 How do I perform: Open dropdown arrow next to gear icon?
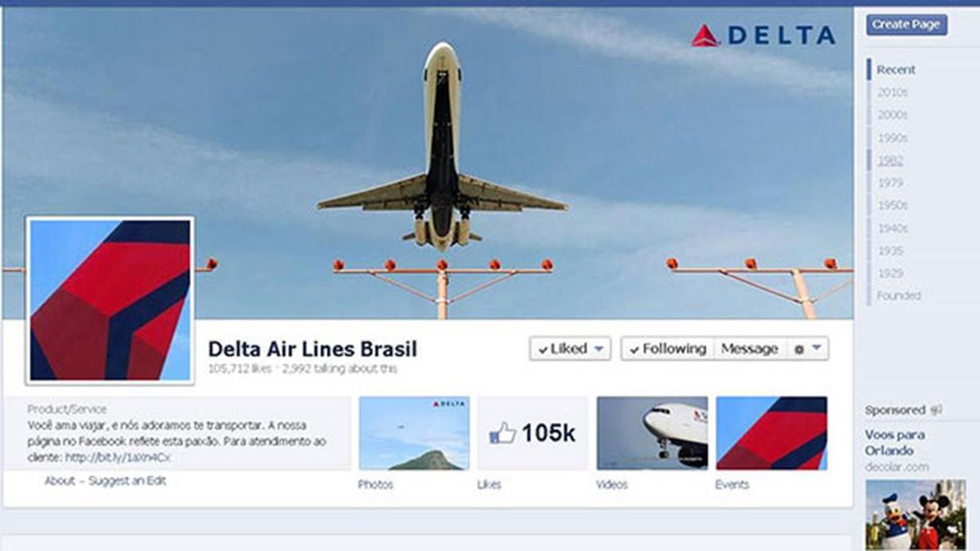tap(817, 349)
